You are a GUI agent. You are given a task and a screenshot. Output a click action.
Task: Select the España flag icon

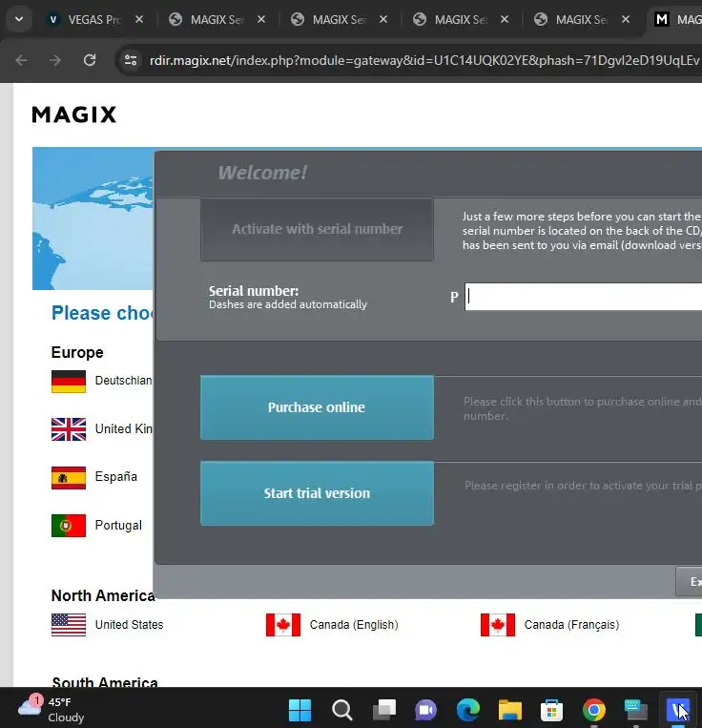pyautogui.click(x=69, y=478)
